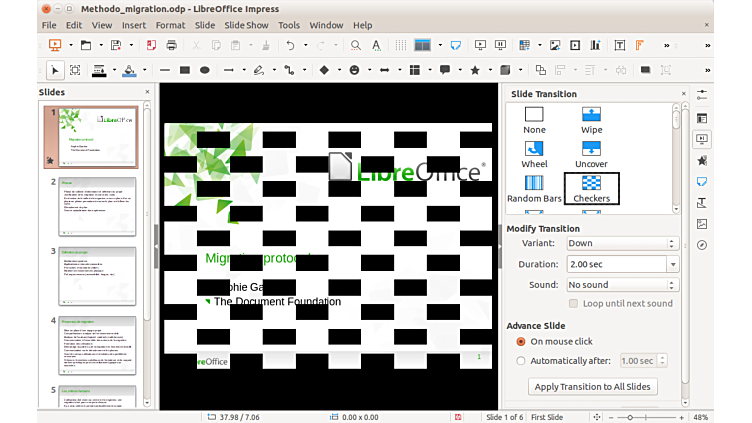Click the Undo arrow icon
The height and width of the screenshot is (423, 752).
[289, 45]
